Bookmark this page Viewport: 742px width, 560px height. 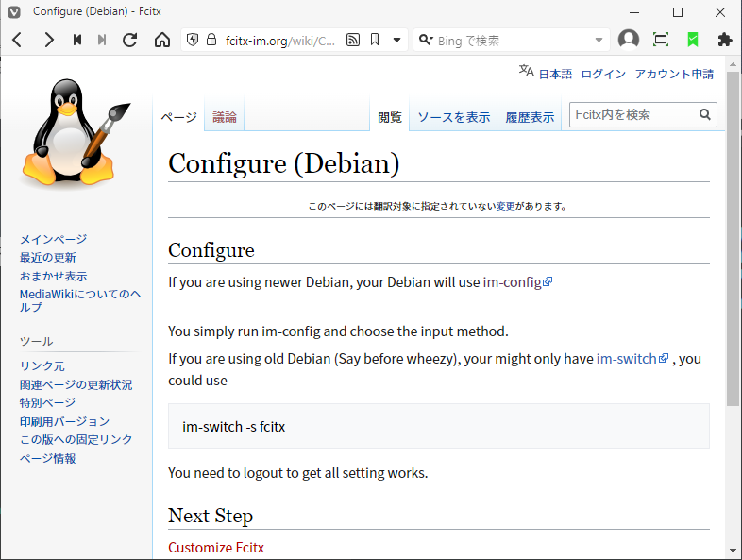(375, 40)
